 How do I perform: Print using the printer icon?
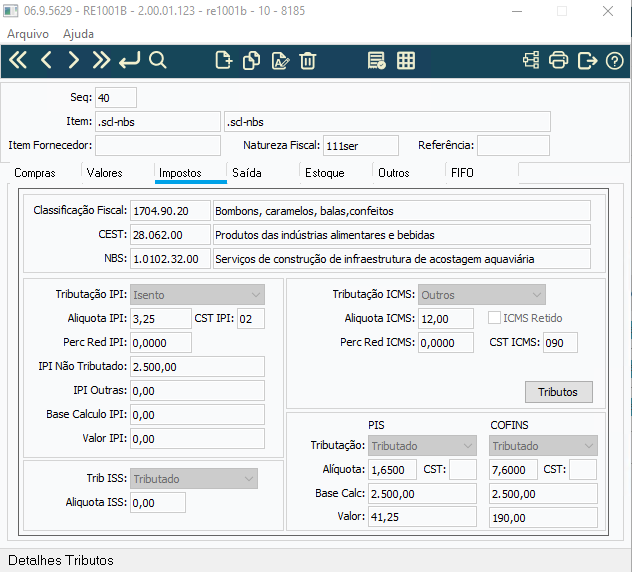pyautogui.click(x=558, y=60)
